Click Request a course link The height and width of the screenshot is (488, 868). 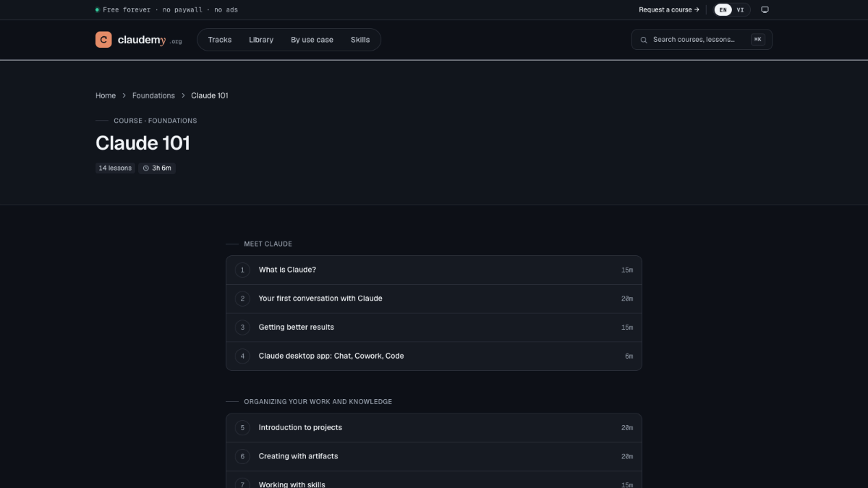pos(669,10)
